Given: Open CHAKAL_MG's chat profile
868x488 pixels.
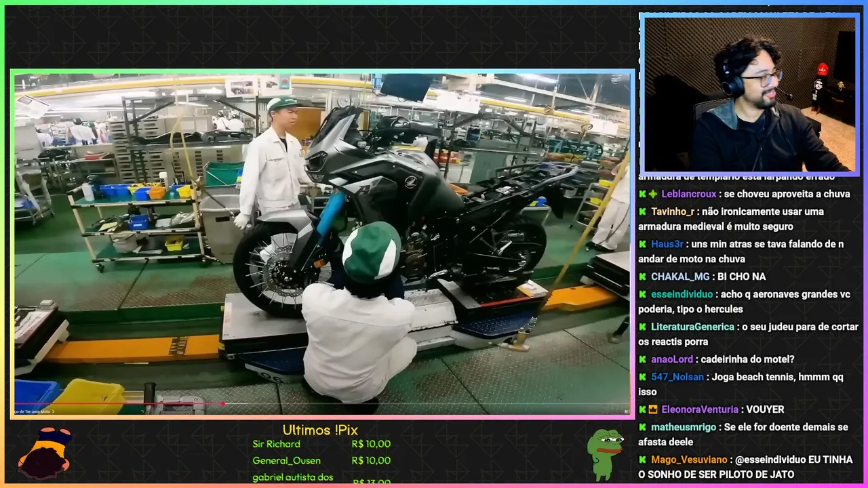Looking at the screenshot, I should point(680,277).
